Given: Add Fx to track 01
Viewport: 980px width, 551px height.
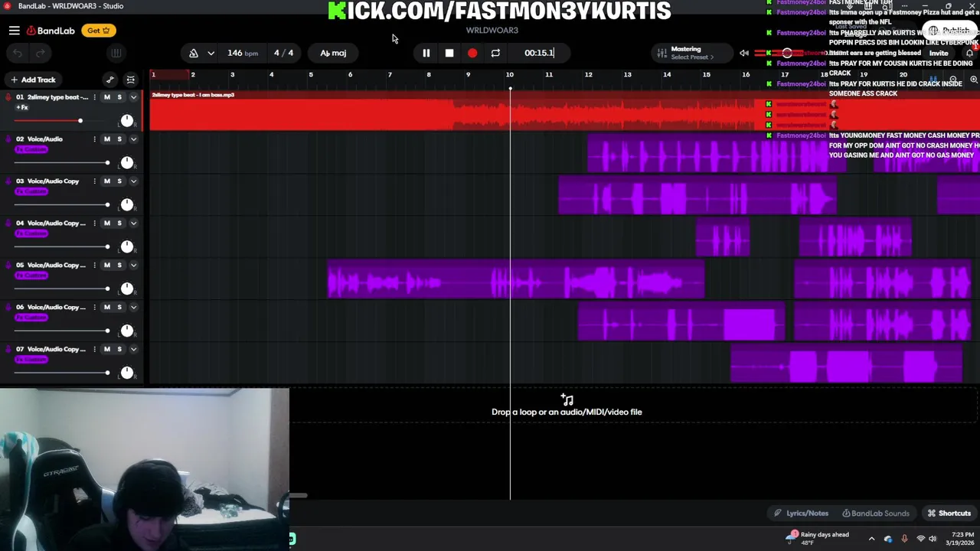Looking at the screenshot, I should pos(21,107).
